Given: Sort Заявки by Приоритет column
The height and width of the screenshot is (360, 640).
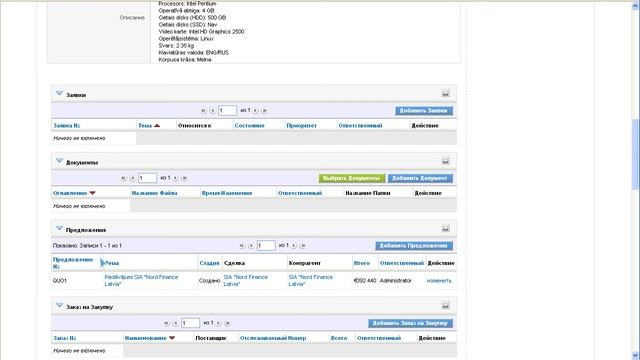Looking at the screenshot, I should click(x=301, y=126).
